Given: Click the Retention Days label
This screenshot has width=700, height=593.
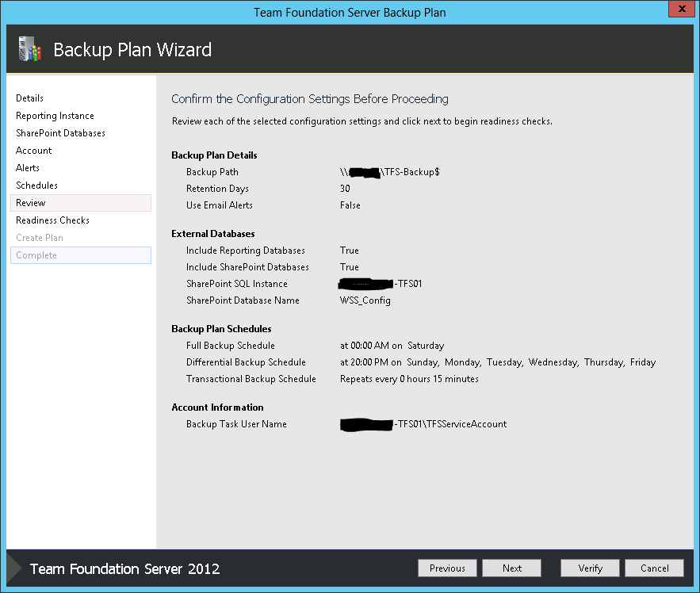Looking at the screenshot, I should tap(217, 189).
